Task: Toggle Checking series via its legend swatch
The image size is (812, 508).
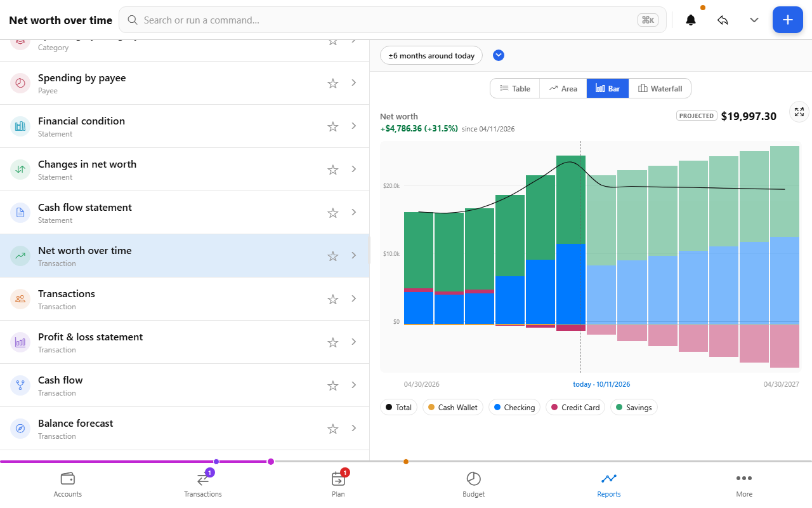Action: (x=498, y=407)
